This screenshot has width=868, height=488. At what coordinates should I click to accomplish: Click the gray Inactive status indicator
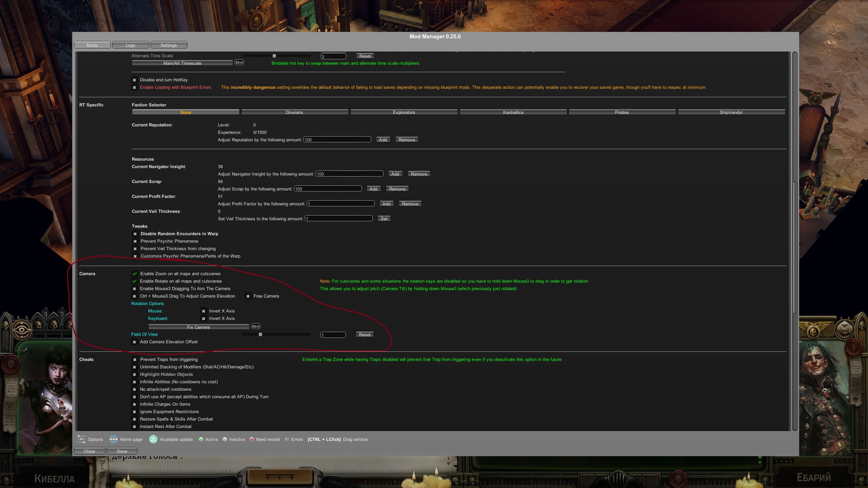click(225, 439)
